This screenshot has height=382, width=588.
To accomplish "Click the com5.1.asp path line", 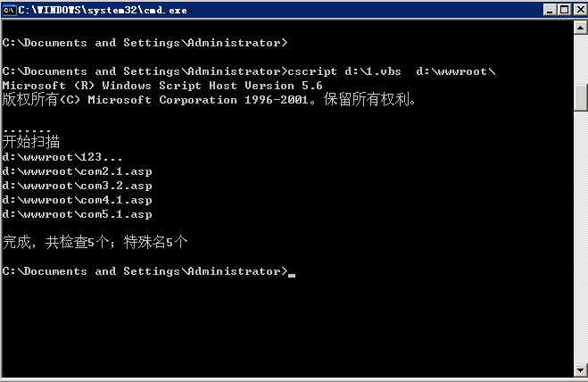I will pyautogui.click(x=78, y=214).
